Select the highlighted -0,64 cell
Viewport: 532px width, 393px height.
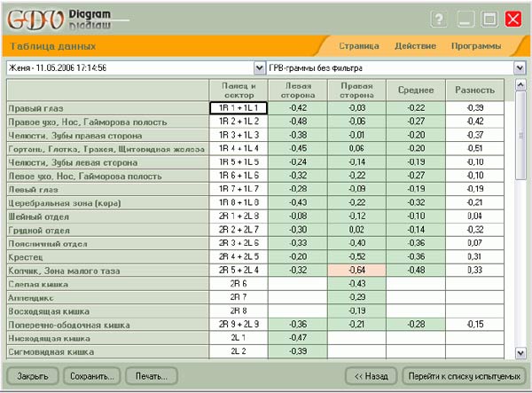pyautogui.click(x=357, y=270)
